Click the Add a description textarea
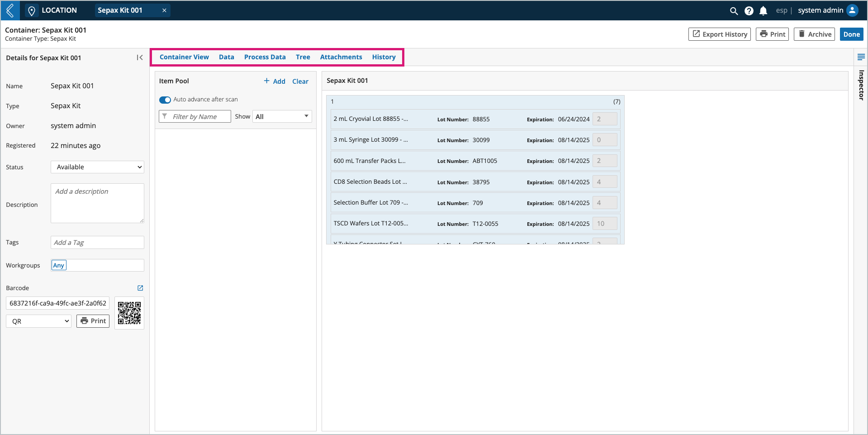This screenshot has width=868, height=435. pos(97,203)
